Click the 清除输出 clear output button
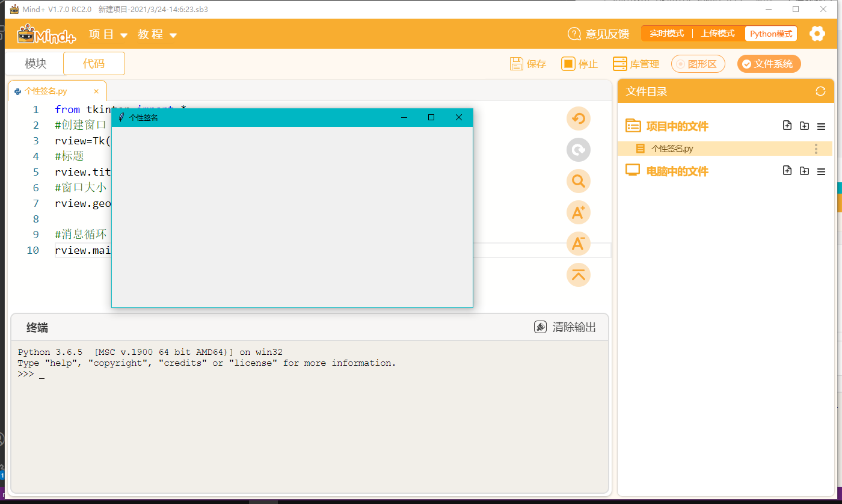This screenshot has width=842, height=504. (x=565, y=327)
